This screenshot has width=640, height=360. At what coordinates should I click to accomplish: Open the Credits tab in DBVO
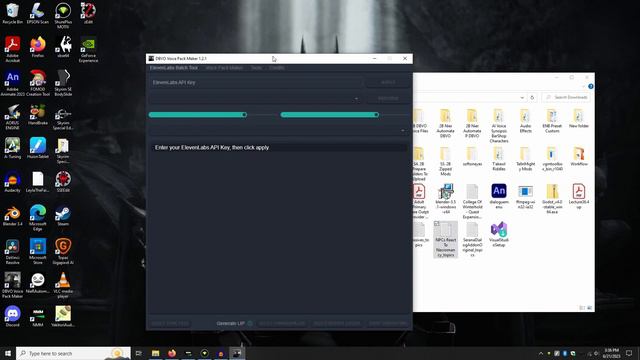(277, 68)
